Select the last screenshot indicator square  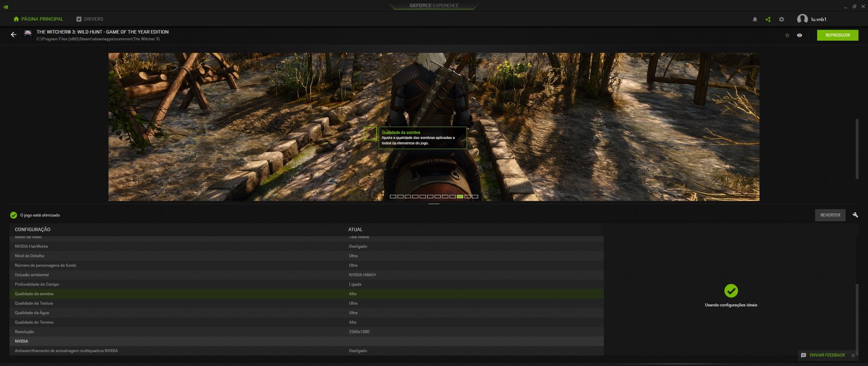[x=475, y=197]
